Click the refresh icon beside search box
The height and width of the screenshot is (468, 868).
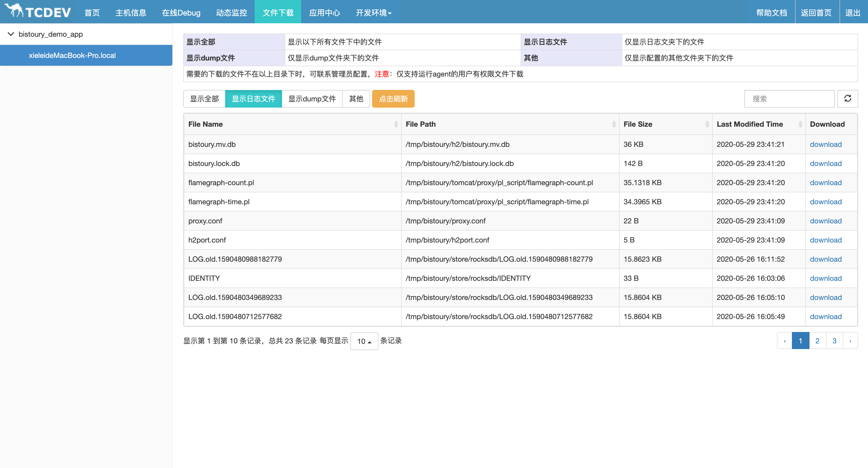(x=848, y=99)
